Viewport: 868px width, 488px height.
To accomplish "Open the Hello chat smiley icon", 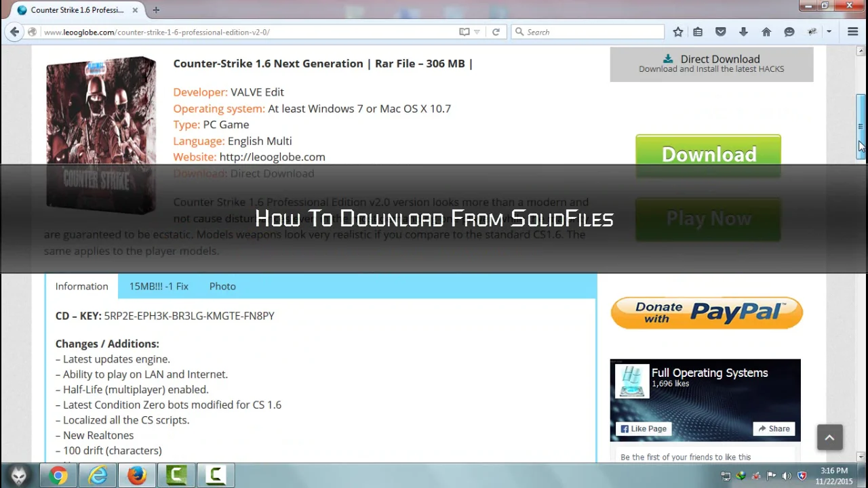I will (789, 32).
